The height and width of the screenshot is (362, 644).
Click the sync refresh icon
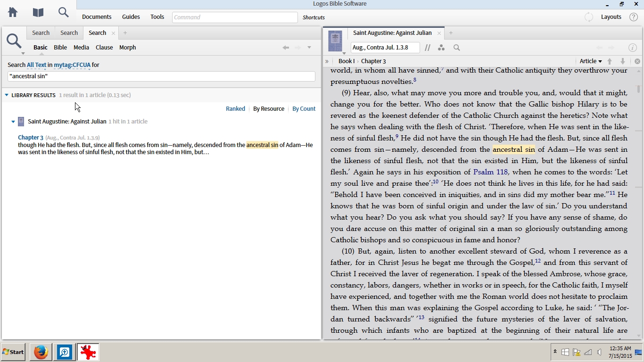[x=589, y=17]
